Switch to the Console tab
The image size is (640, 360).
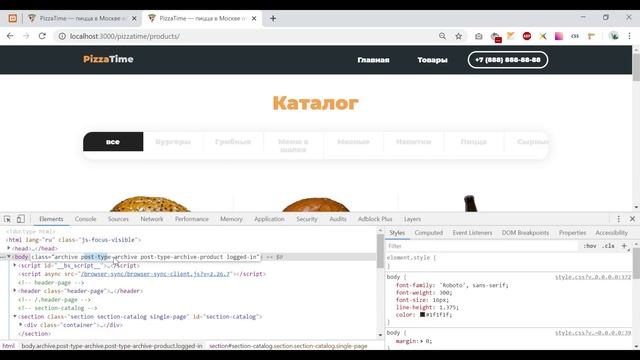(85, 219)
